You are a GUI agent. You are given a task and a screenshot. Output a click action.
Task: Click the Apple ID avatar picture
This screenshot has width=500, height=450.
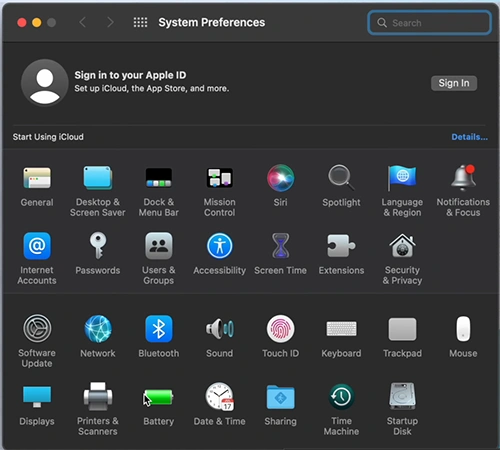tap(45, 83)
